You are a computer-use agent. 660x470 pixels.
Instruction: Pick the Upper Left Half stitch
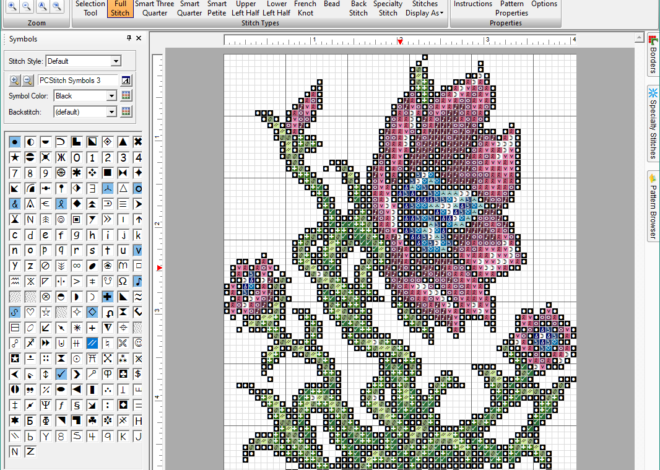click(245, 8)
